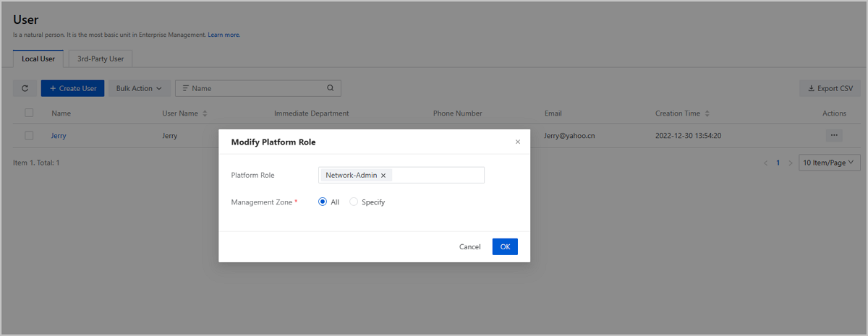868x336 pixels.
Task: Select the Specify management zone option
Action: [x=354, y=202]
